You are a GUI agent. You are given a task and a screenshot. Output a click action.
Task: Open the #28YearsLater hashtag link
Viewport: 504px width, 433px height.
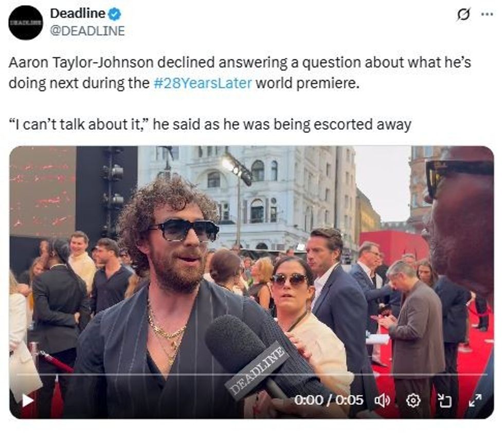point(203,83)
